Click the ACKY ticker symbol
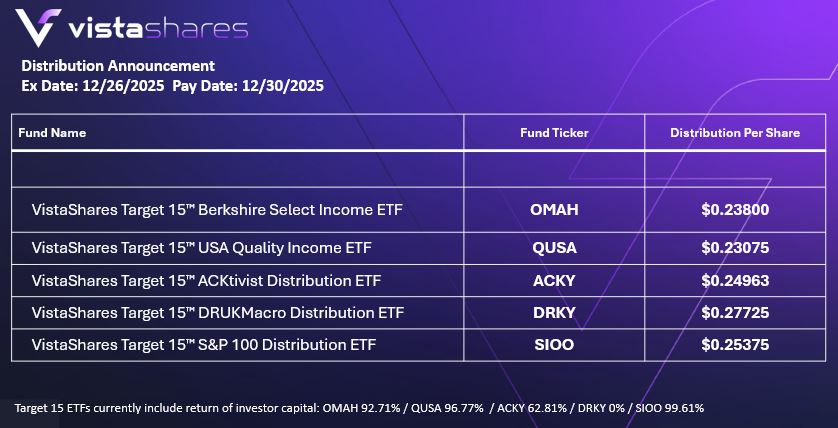Viewport: 838px width, 428px height. coord(555,280)
